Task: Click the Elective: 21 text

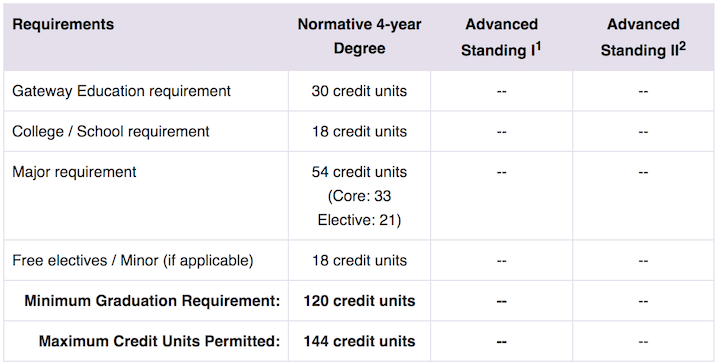Action: coord(360,220)
